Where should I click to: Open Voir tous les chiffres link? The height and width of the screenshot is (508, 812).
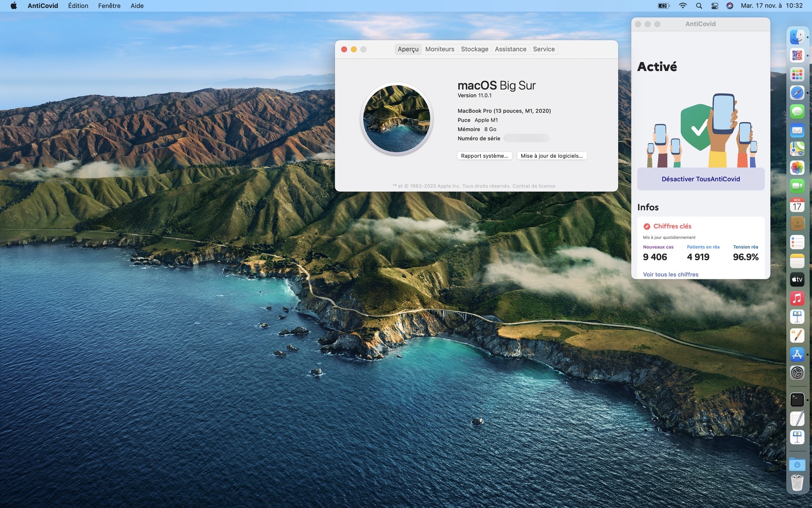671,274
